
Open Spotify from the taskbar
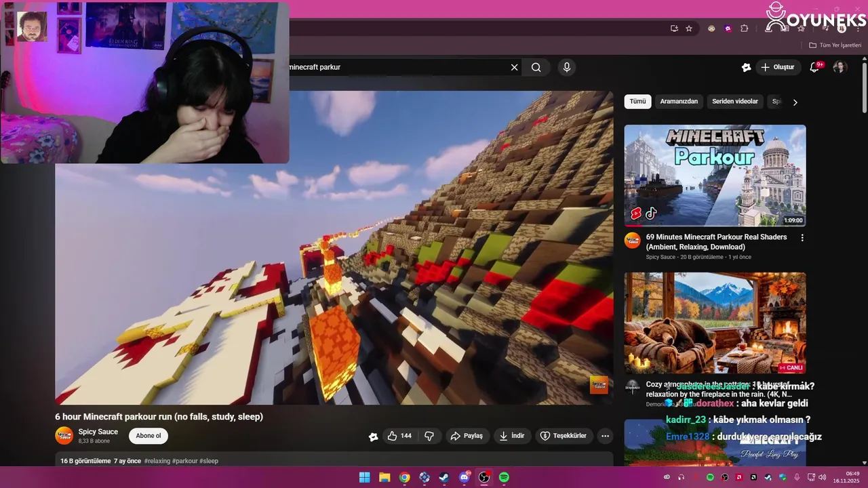tap(504, 477)
